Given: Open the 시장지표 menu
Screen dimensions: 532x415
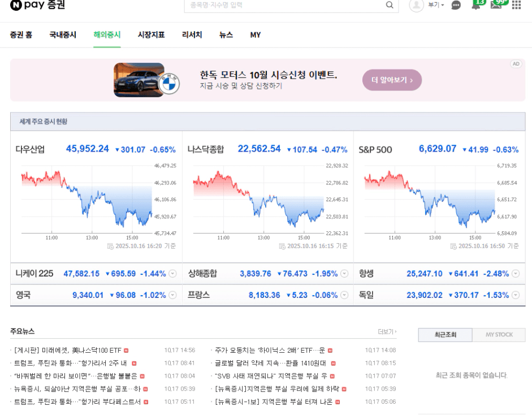Looking at the screenshot, I should click(151, 35).
